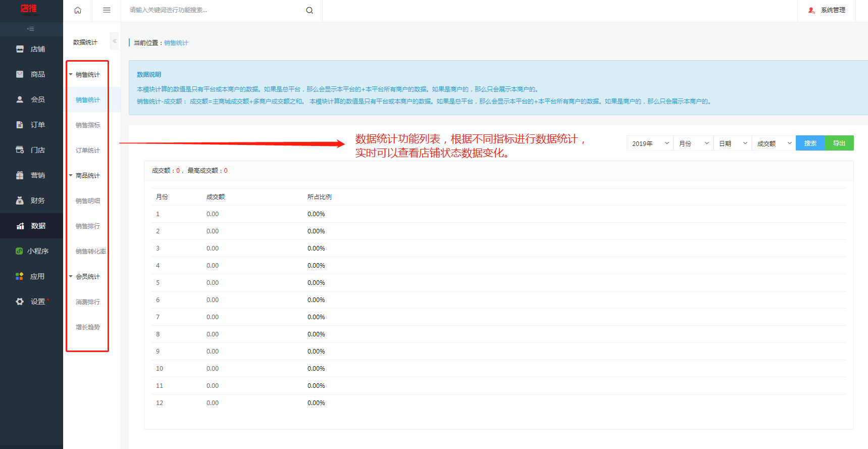Image resolution: width=868 pixels, height=449 pixels.
Task: Click the system admin user icon
Action: click(811, 10)
